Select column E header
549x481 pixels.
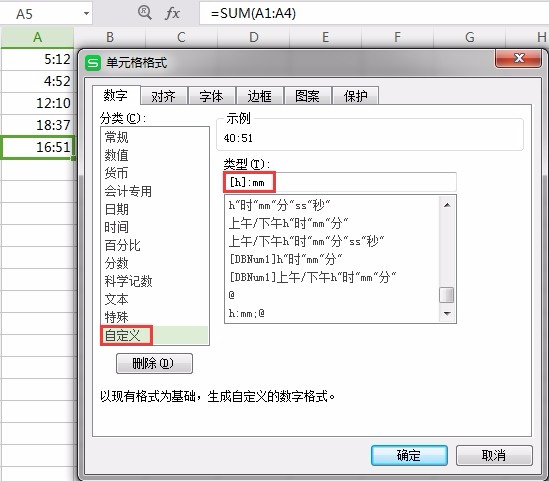[325, 37]
